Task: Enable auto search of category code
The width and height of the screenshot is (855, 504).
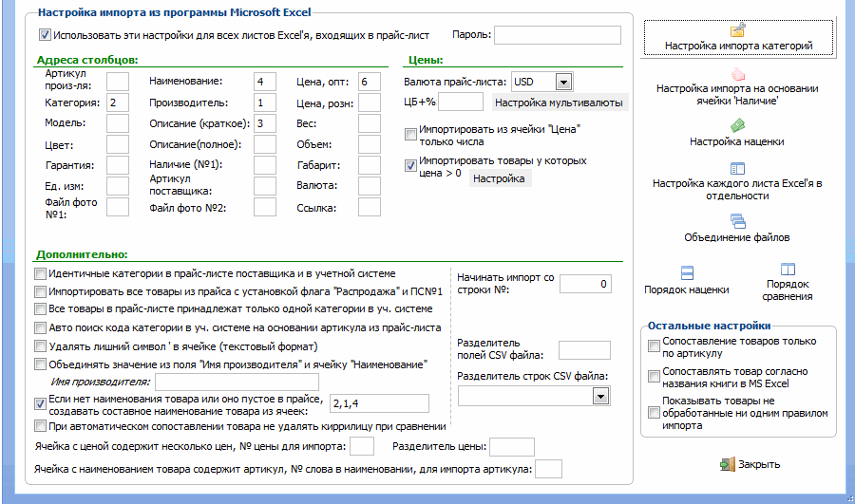Action: [x=40, y=328]
